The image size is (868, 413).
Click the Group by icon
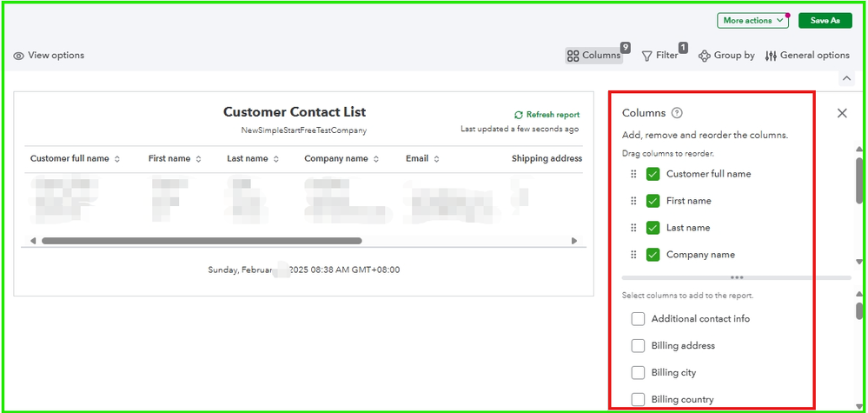[704, 56]
